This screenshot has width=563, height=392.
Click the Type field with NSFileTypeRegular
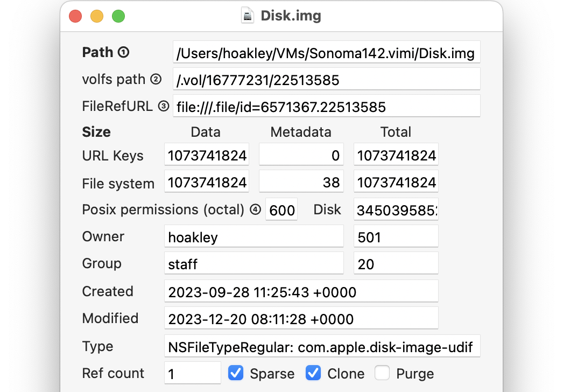[x=322, y=347]
